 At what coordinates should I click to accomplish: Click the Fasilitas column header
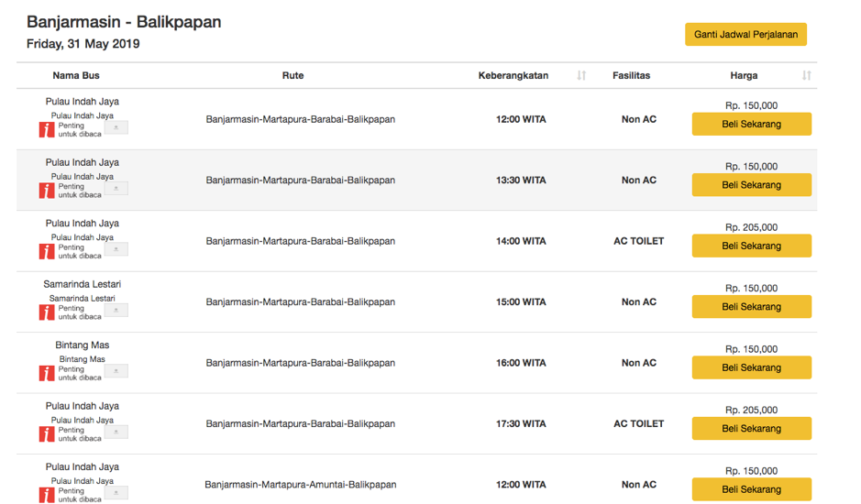pyautogui.click(x=631, y=75)
